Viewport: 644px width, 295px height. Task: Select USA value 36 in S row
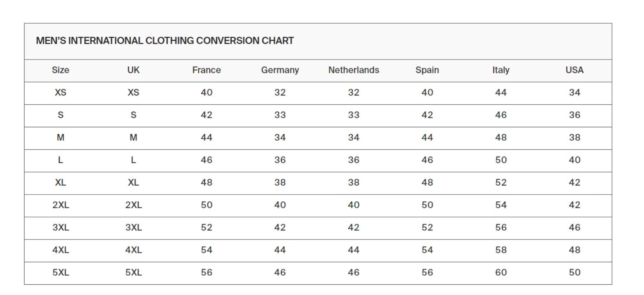pyautogui.click(x=574, y=115)
